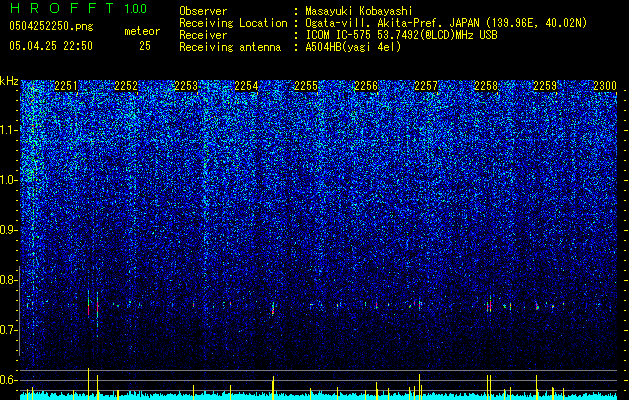Click the 'Receiving Location' label
This screenshot has width=629, height=400.
[x=233, y=23]
